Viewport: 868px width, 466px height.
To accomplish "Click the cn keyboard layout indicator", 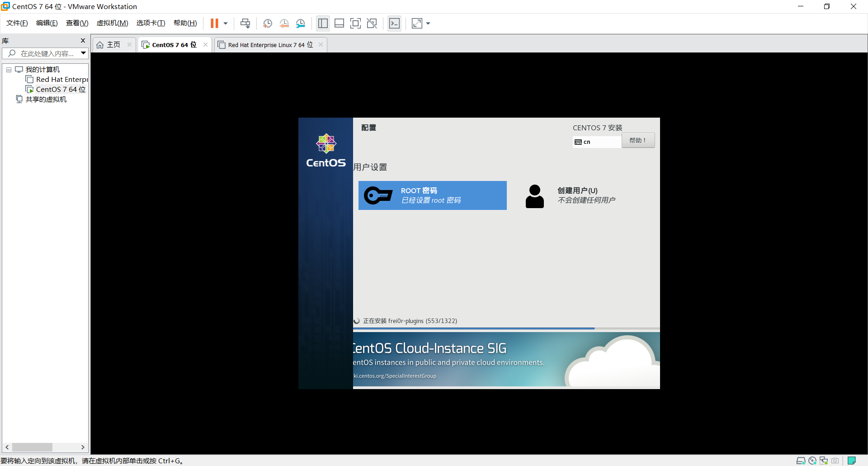I will point(596,142).
